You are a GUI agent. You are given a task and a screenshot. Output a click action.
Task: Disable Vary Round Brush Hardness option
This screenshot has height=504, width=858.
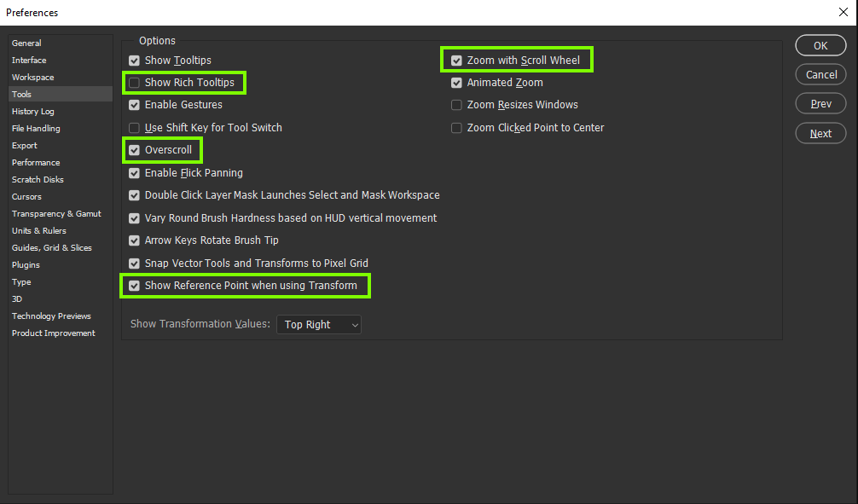(134, 217)
